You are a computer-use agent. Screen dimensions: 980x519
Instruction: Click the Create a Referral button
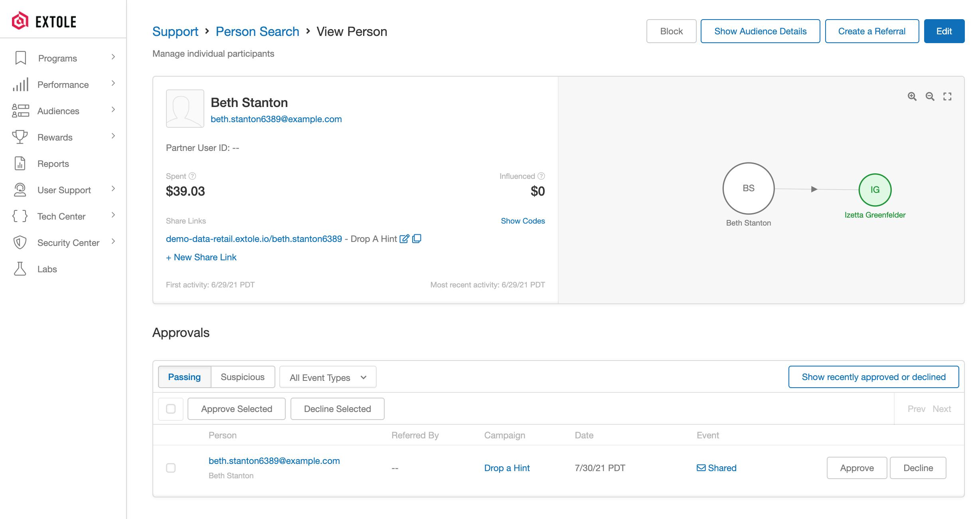(872, 31)
